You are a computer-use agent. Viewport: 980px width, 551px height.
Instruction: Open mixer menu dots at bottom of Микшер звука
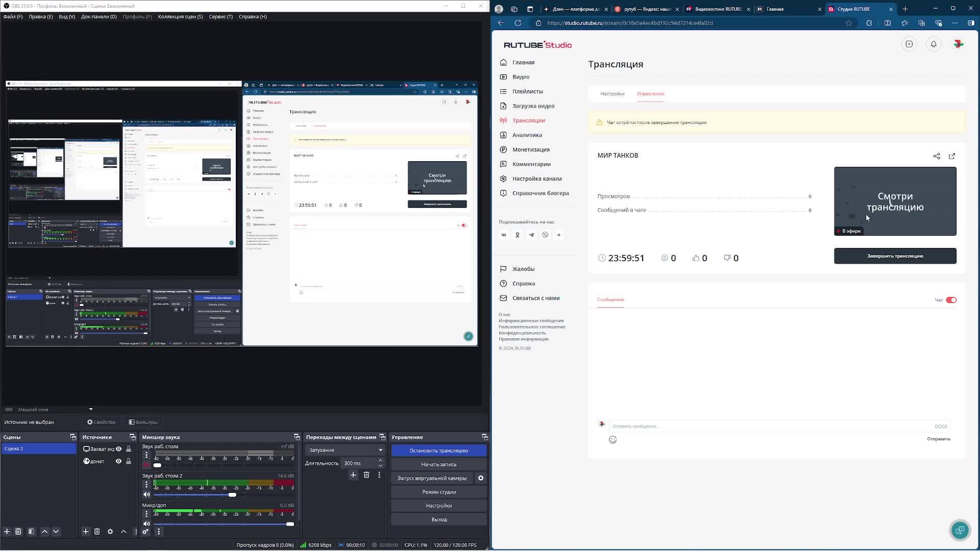(159, 532)
